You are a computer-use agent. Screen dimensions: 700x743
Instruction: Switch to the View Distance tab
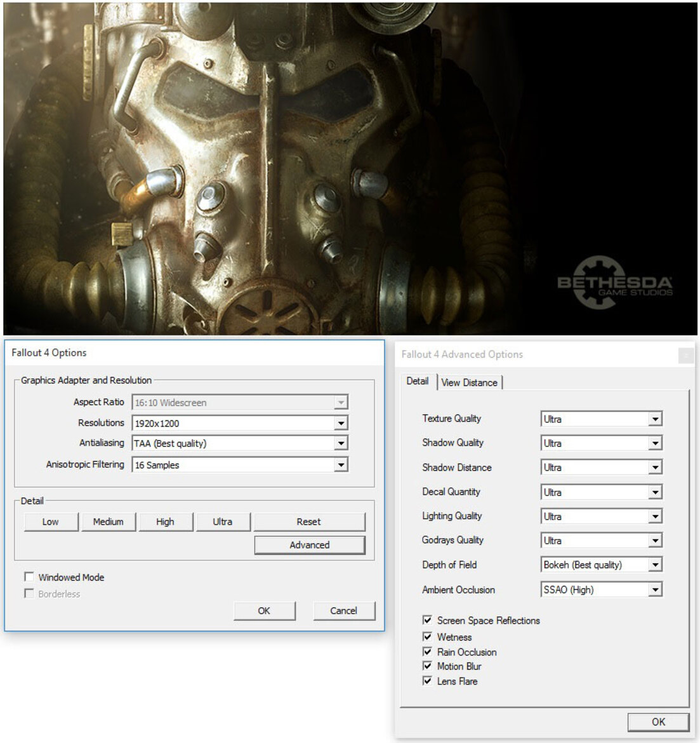470,382
